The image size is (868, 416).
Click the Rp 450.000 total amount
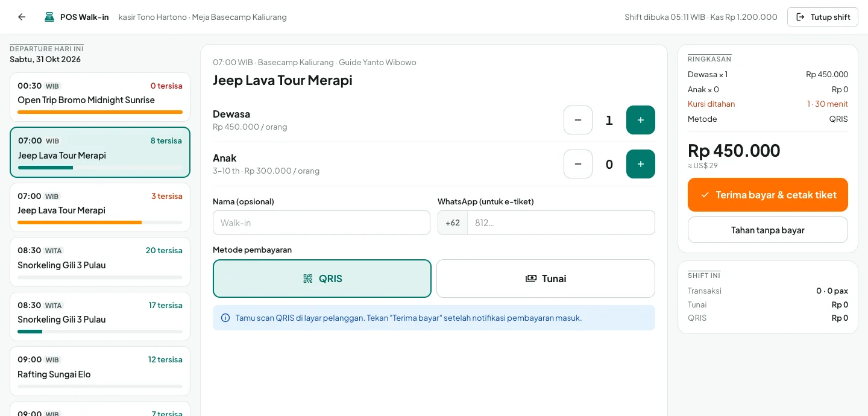[734, 150]
